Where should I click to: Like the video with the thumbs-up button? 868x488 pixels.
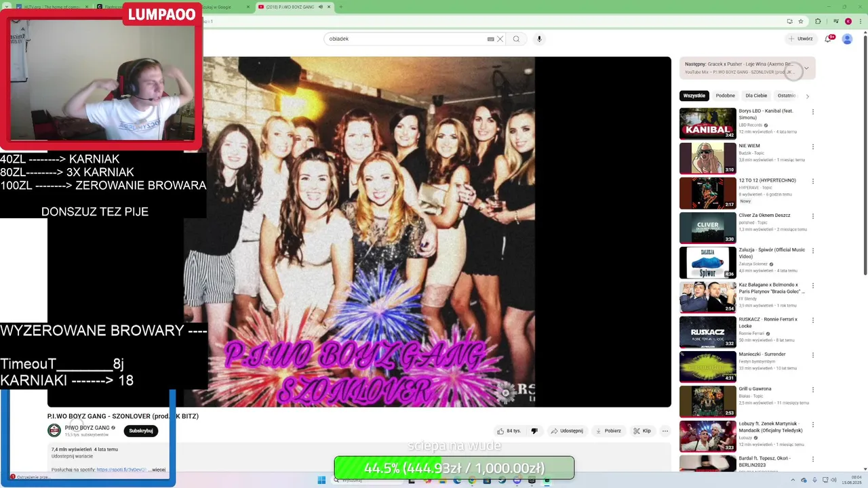[x=509, y=431]
